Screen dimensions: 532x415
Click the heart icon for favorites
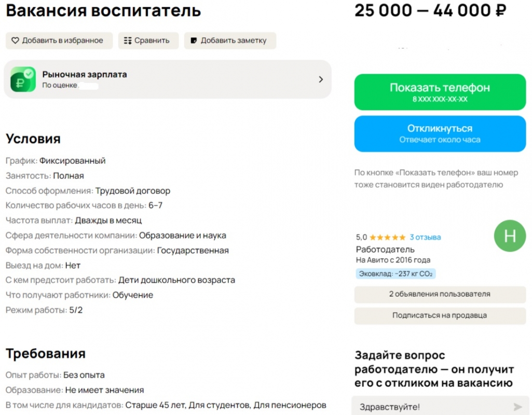tap(15, 40)
